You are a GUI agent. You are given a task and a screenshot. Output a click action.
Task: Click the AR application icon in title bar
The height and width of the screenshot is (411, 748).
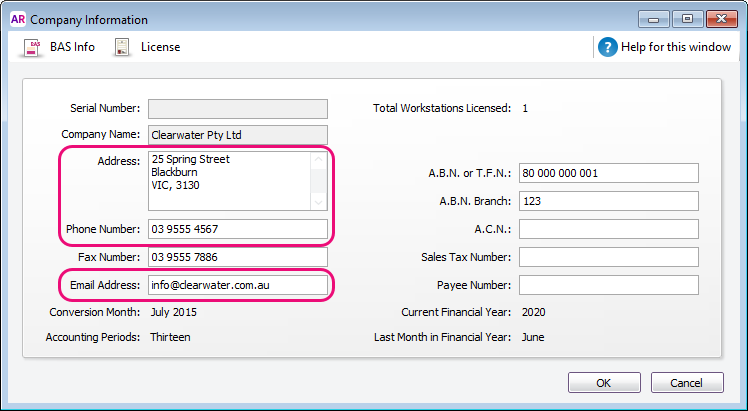tap(18, 20)
